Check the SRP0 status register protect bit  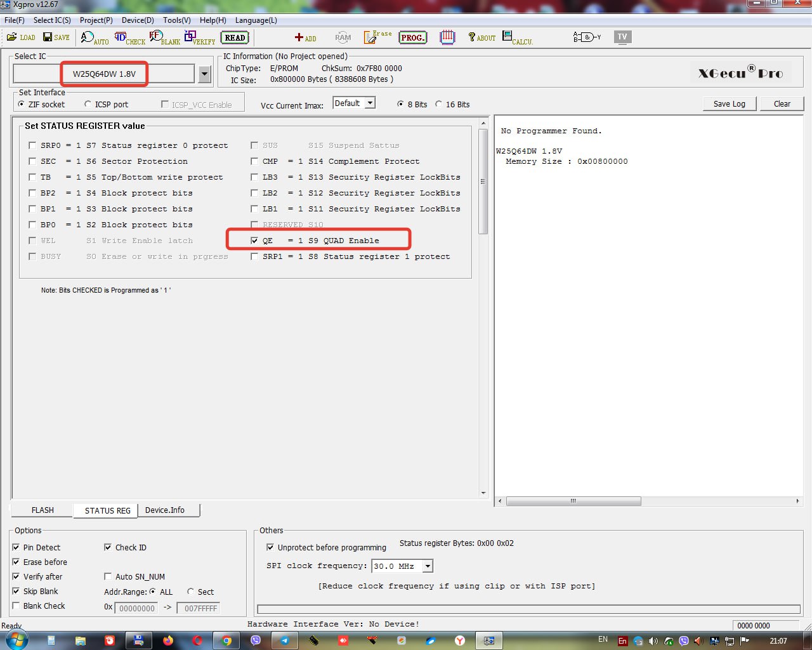click(32, 145)
